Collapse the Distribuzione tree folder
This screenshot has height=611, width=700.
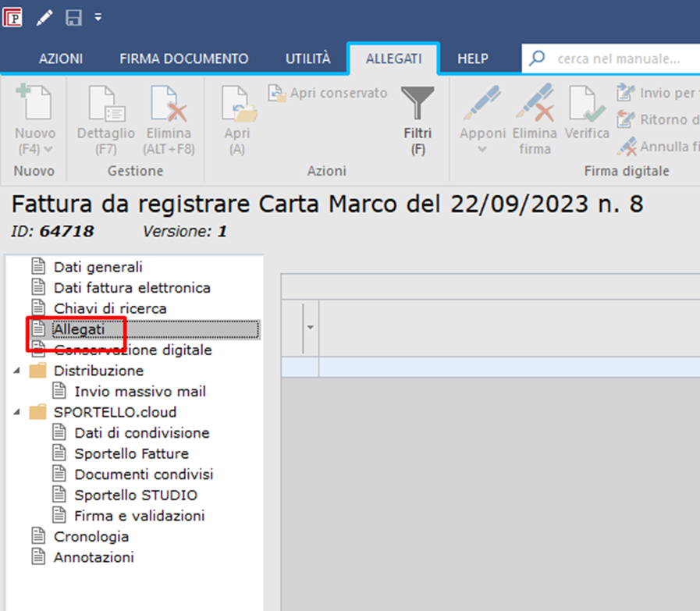[18, 371]
